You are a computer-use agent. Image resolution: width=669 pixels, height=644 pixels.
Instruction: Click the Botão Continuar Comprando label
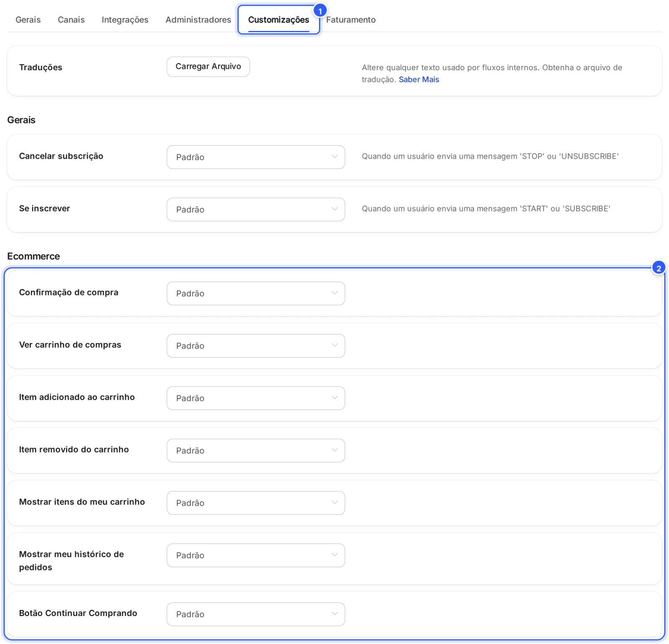click(x=78, y=613)
